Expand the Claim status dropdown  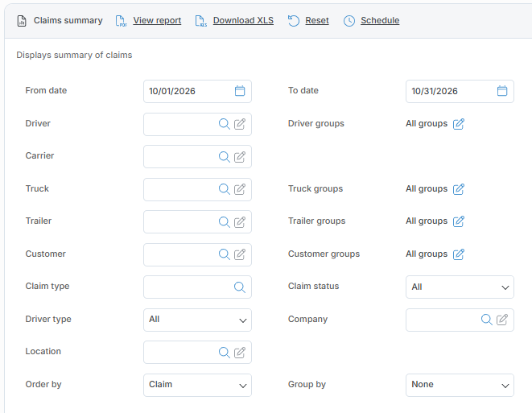tap(460, 287)
